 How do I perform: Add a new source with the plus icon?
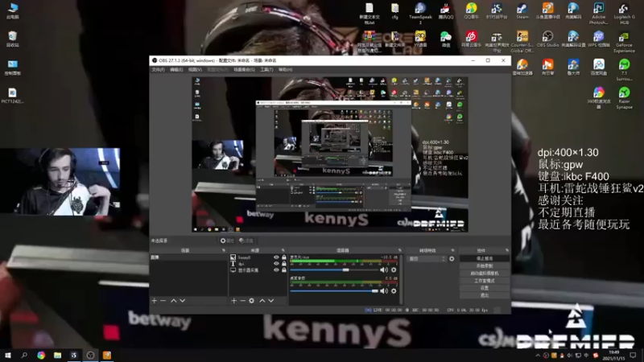233,301
